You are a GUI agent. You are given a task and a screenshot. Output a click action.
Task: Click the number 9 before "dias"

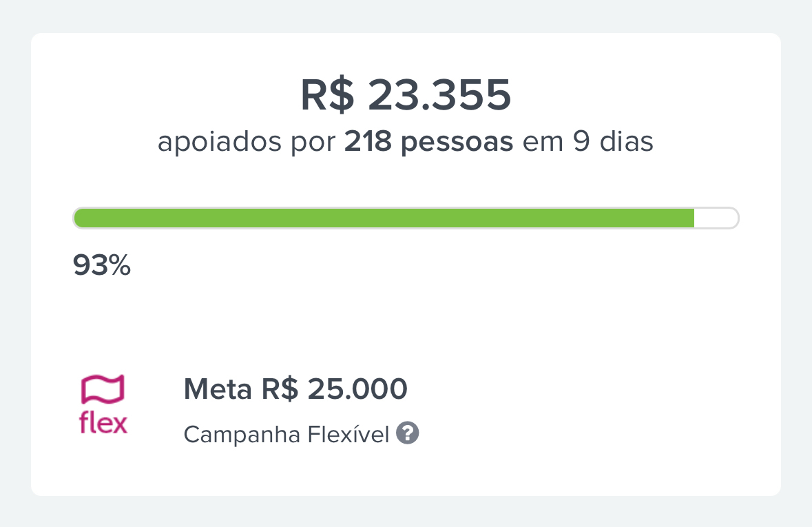[x=580, y=142]
